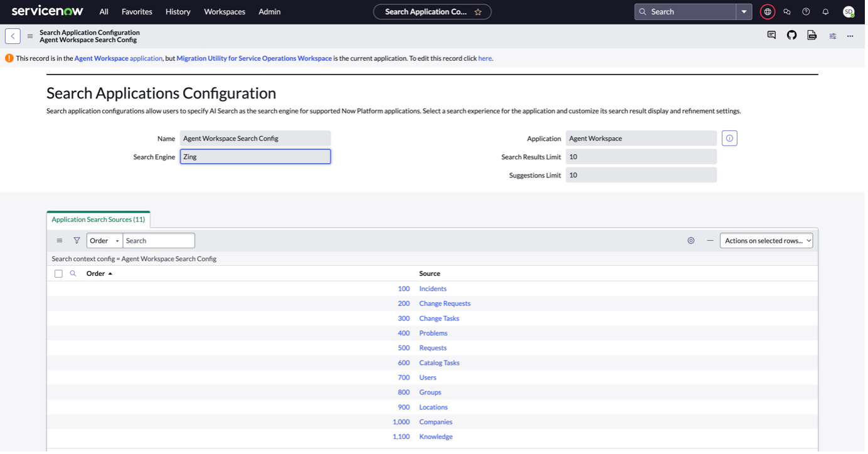Image resolution: width=868 pixels, height=454 pixels.
Task: Open the Companies source link
Action: click(438, 423)
